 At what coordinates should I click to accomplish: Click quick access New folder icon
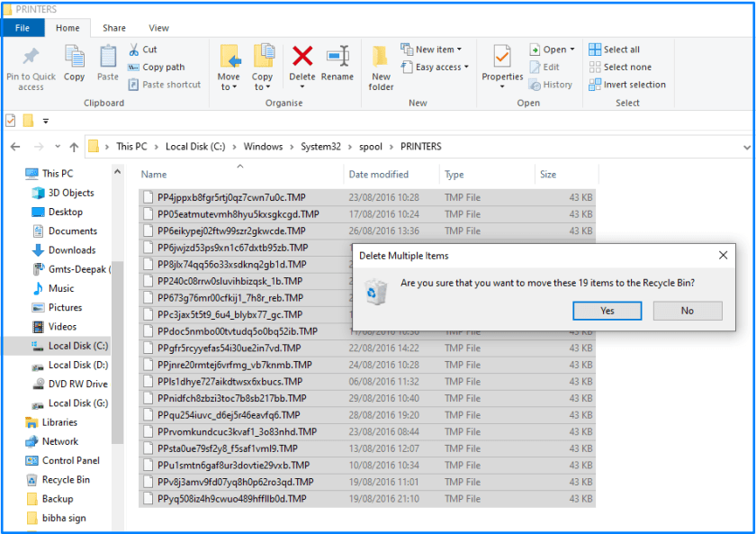coord(29,120)
